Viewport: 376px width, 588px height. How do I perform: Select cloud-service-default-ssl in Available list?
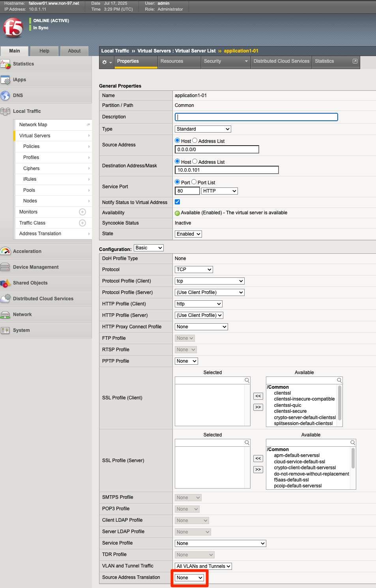(299, 462)
